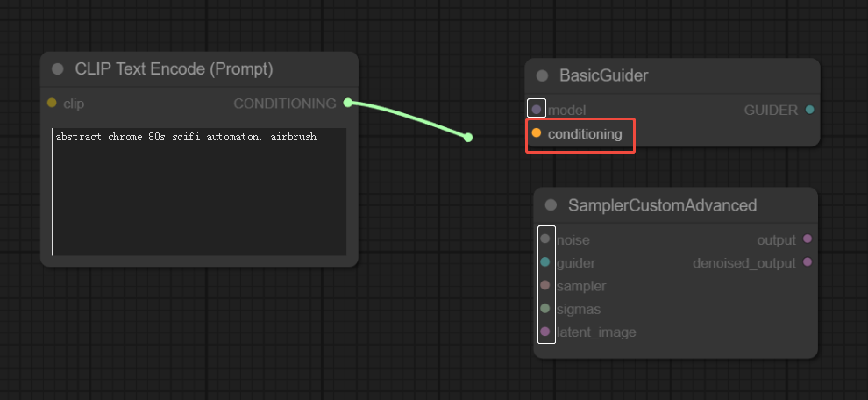
Task: Click the sampler input socket
Action: point(545,285)
